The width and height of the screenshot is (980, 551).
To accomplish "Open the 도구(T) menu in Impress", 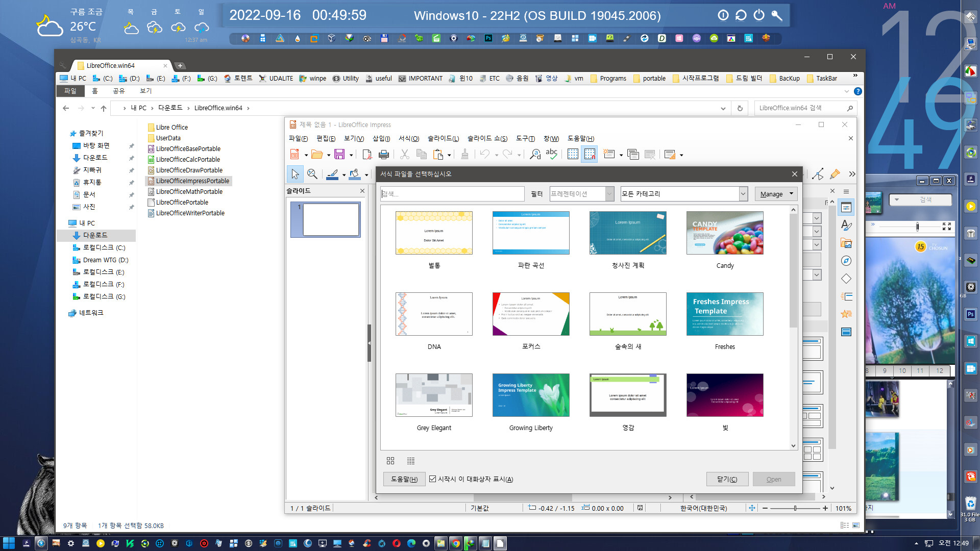I will tap(525, 139).
